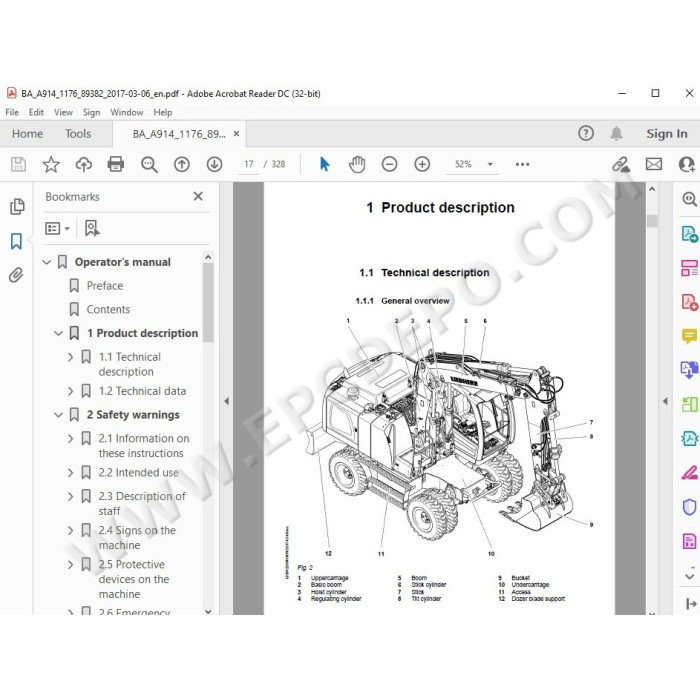Open the Create PDF tool
700x700 pixels.
[x=689, y=302]
